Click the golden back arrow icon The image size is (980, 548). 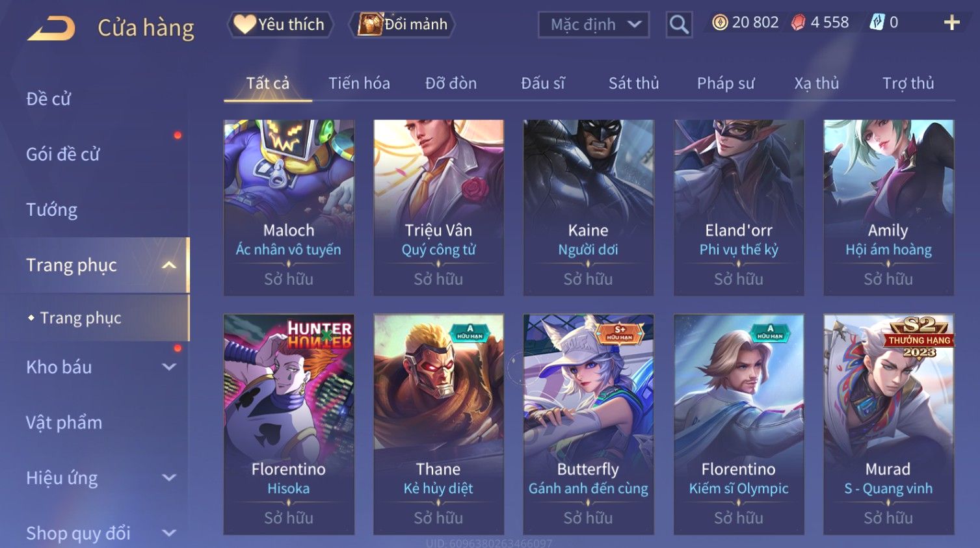tap(51, 29)
